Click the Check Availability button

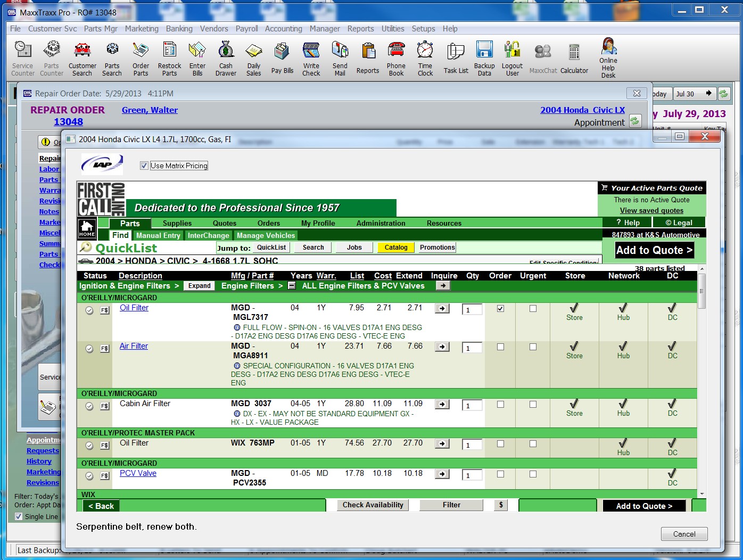point(373,505)
